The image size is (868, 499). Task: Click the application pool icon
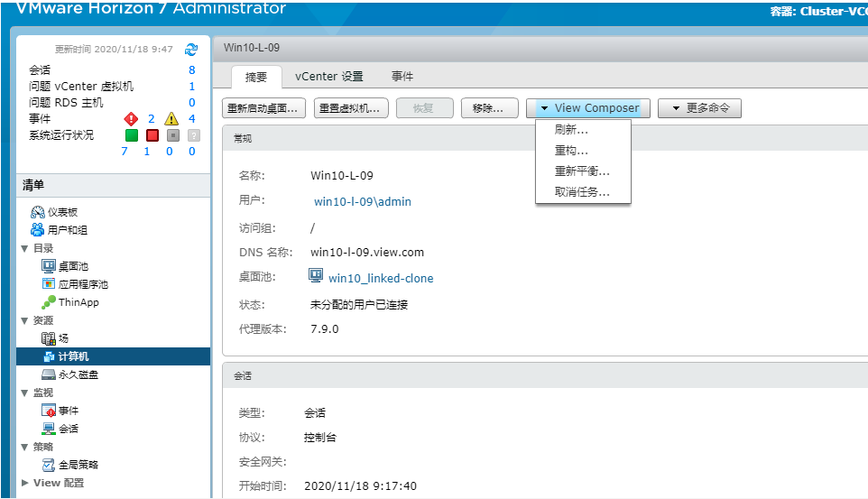pos(49,284)
